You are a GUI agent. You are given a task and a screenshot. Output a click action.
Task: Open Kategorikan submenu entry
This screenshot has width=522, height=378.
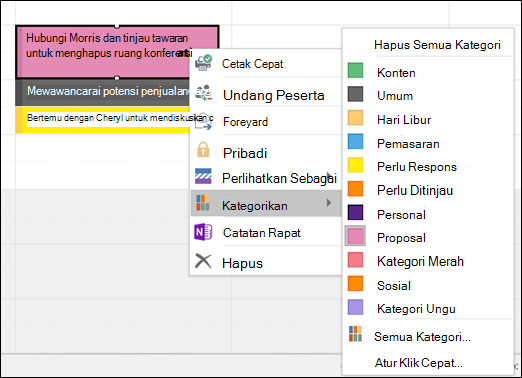266,203
